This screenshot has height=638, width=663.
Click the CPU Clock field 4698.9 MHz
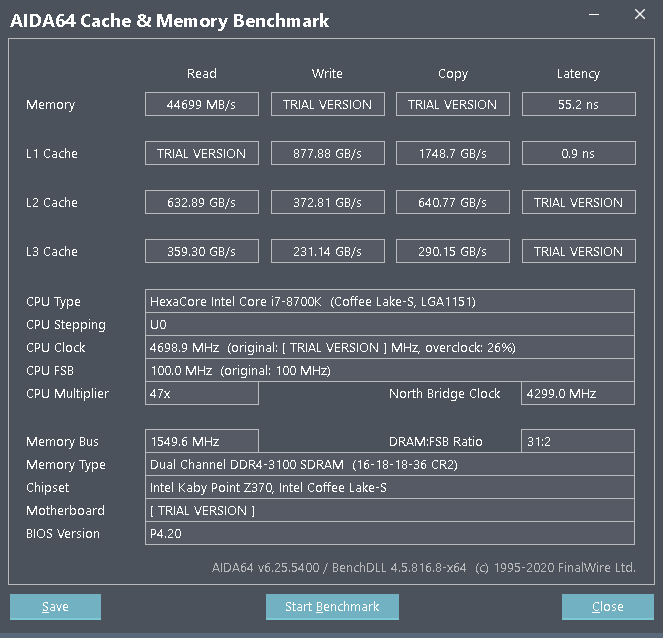389,347
